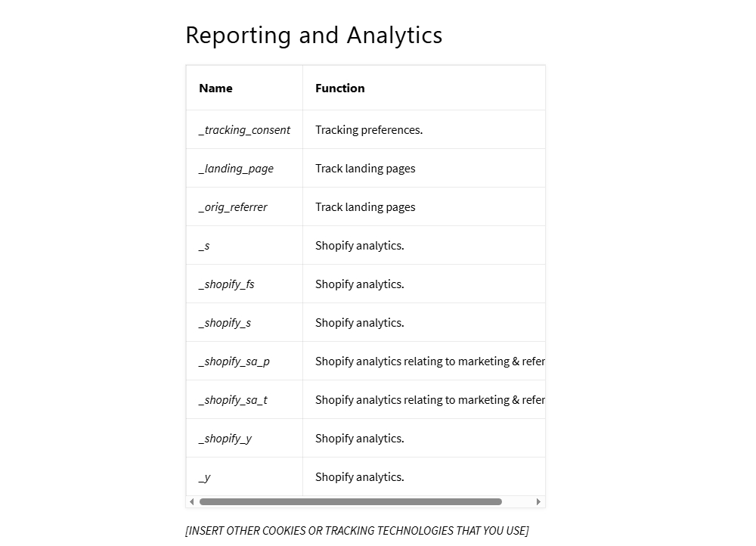Select the _shopify_sa_p cookie name cell
The image size is (756, 546).
[234, 361]
